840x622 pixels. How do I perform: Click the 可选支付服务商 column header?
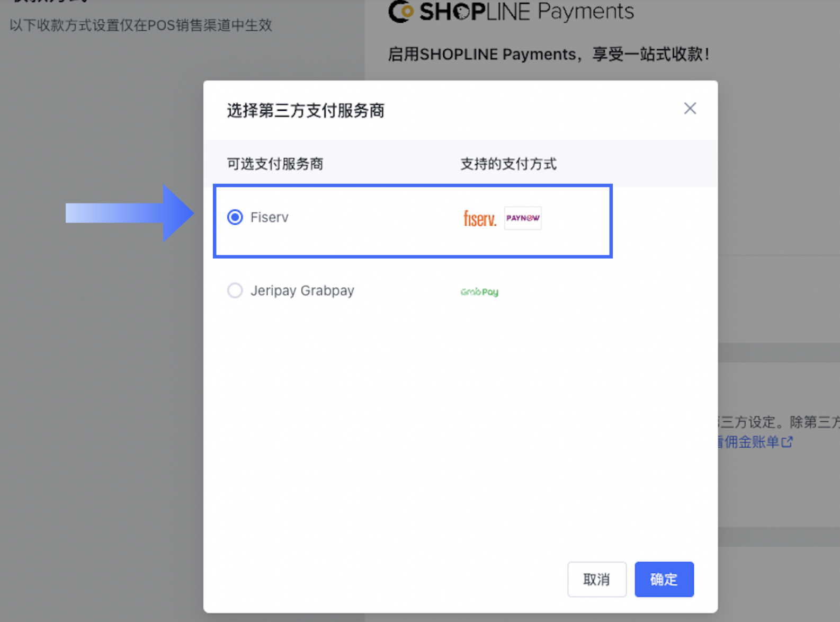pos(275,164)
